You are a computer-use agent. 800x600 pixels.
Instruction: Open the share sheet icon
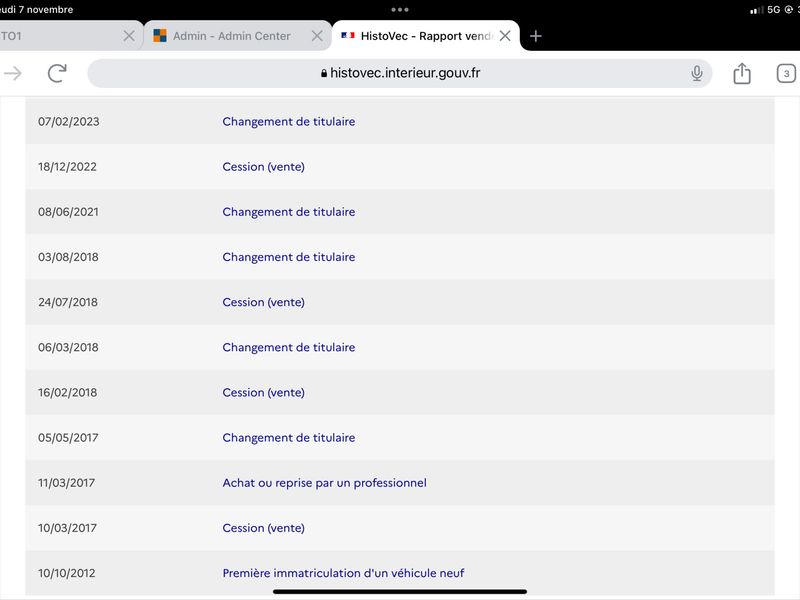point(742,73)
